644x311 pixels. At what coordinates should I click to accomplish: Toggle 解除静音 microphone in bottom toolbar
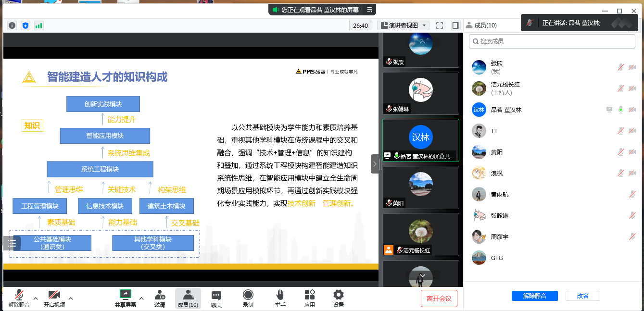click(19, 298)
